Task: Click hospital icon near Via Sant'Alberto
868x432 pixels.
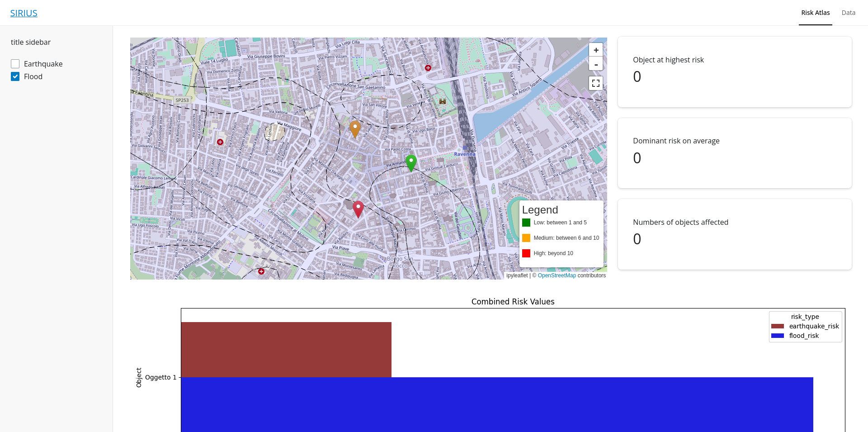Action: 428,68
